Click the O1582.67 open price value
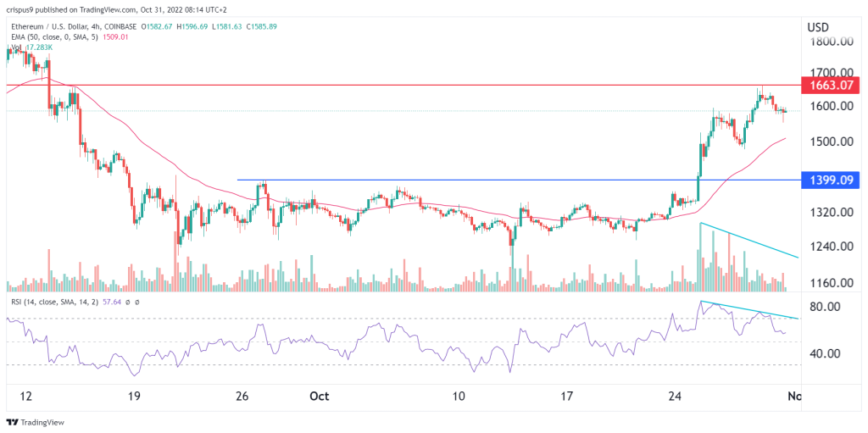The width and height of the screenshot is (868, 433). (x=159, y=26)
